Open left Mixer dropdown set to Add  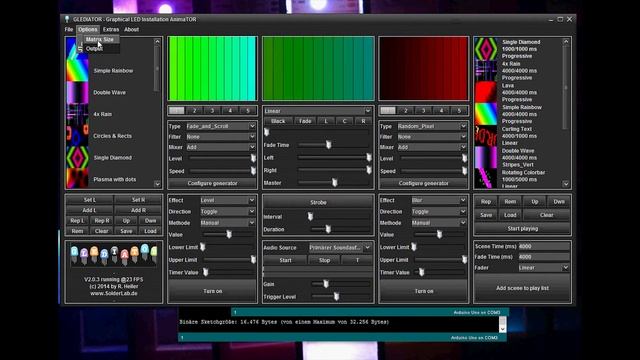(x=221, y=147)
